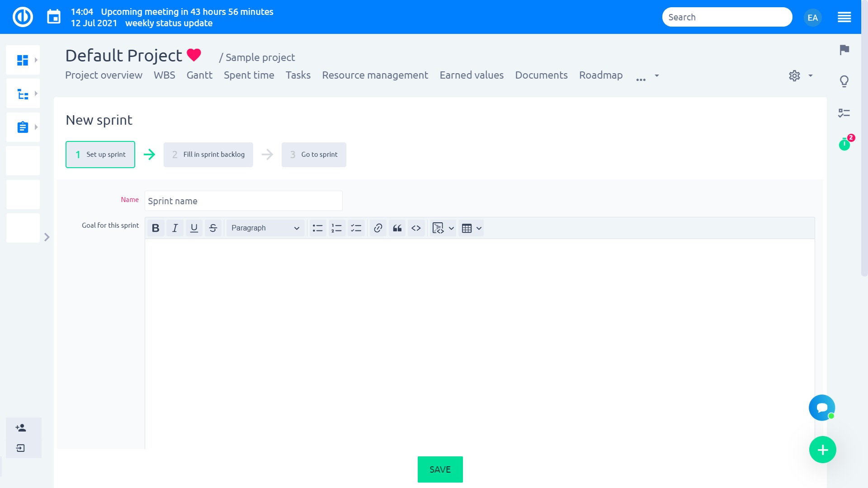Open the calendar meeting icon

tap(54, 17)
